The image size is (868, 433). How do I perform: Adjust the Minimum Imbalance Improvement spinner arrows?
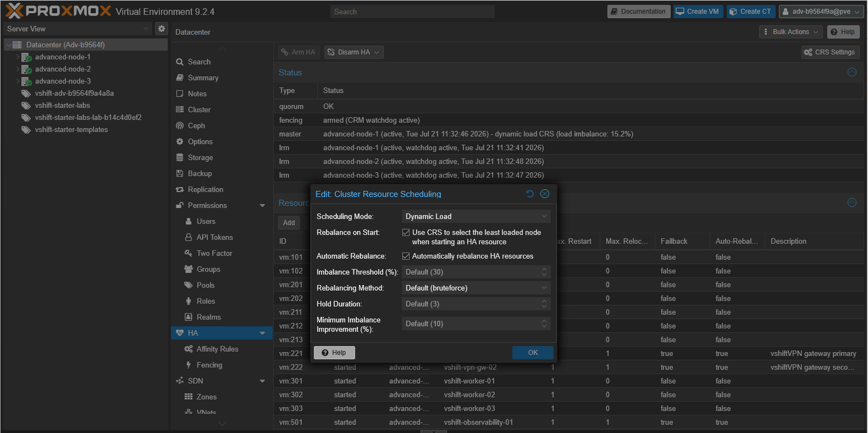click(544, 324)
